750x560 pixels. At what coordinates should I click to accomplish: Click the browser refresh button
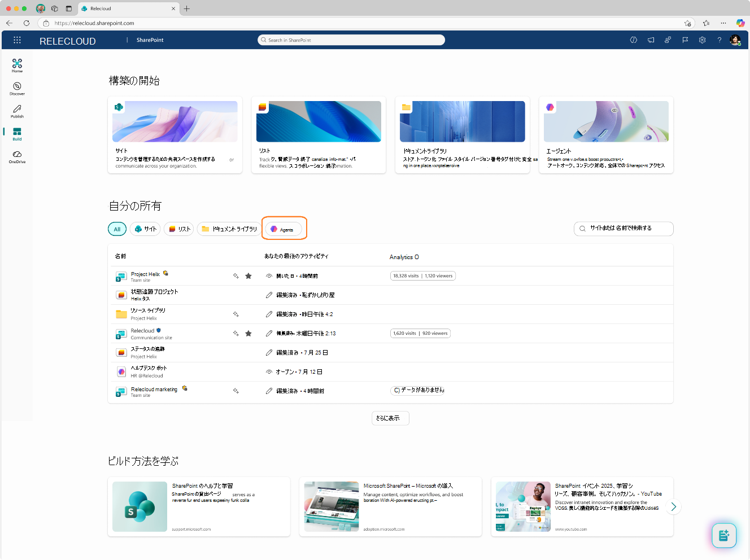point(26,23)
